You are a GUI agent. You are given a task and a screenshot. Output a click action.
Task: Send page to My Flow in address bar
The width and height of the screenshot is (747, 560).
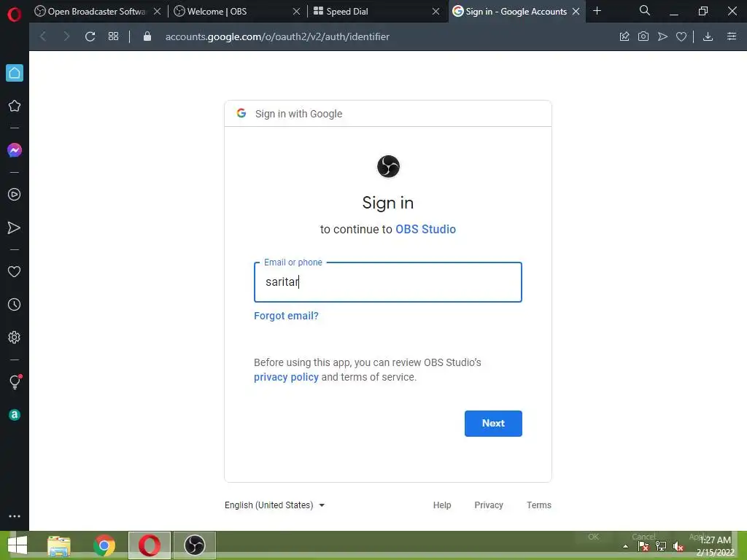[x=662, y=36]
